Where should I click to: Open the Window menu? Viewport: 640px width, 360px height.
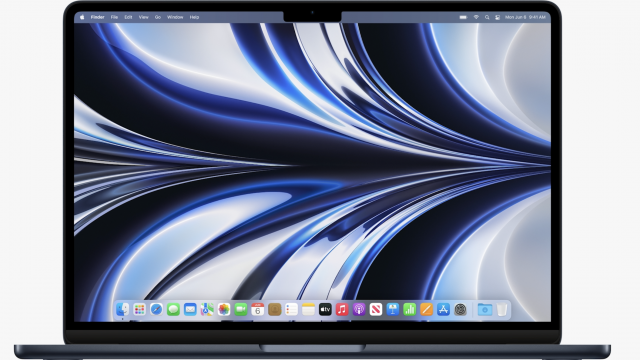(x=175, y=17)
